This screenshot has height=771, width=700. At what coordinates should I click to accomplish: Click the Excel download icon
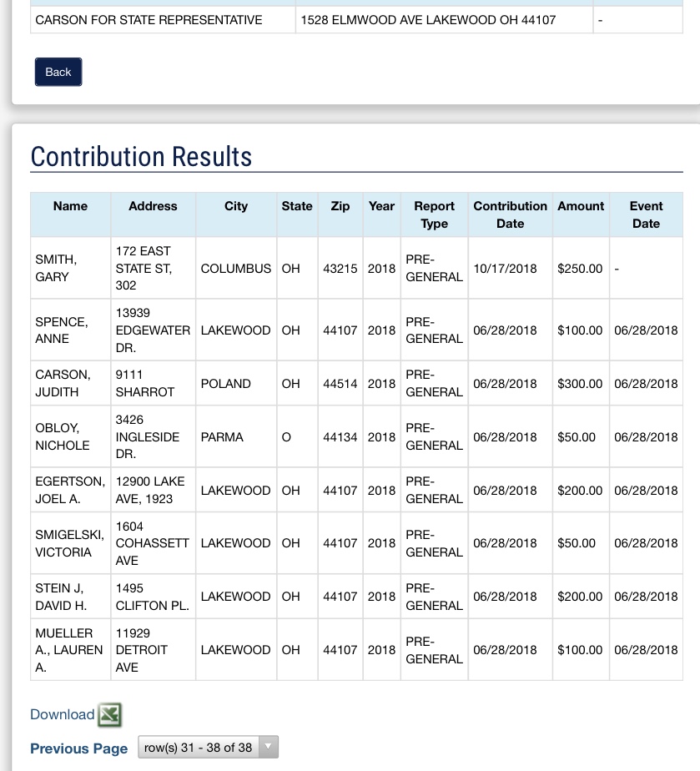coord(110,715)
